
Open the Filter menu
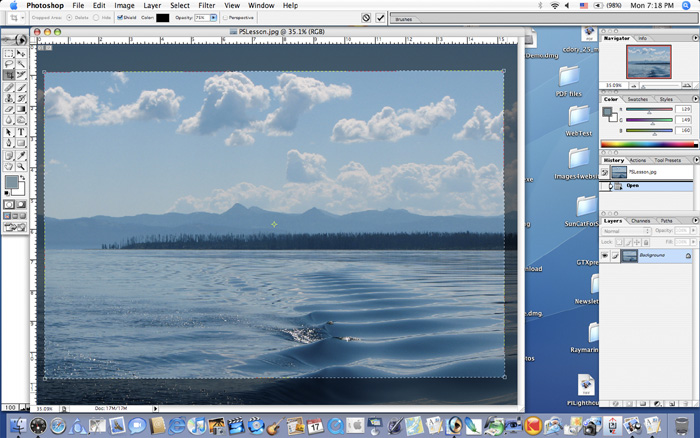(x=206, y=5)
